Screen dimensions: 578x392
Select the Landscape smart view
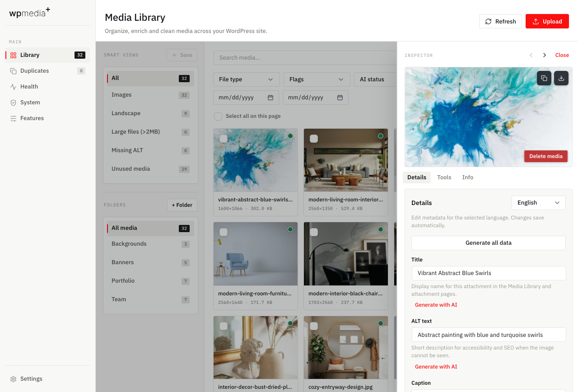(150, 113)
